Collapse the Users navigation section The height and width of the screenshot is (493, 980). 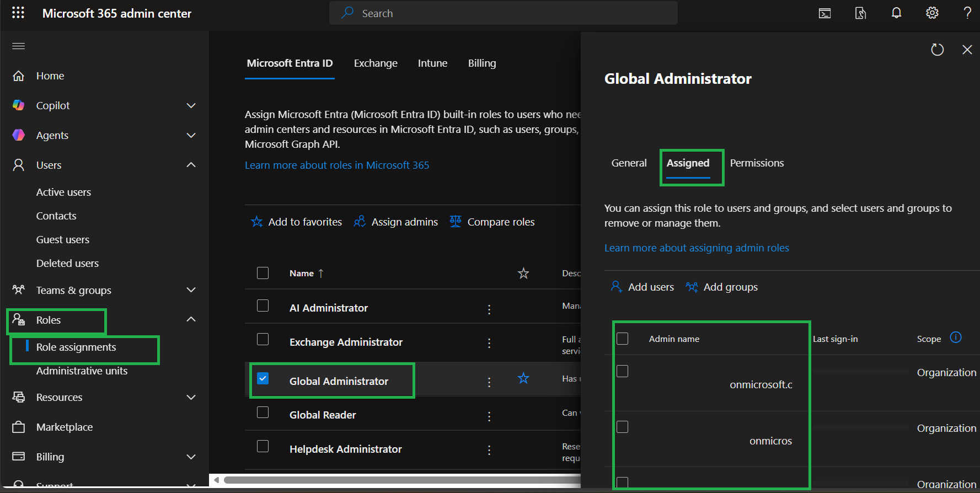[191, 165]
